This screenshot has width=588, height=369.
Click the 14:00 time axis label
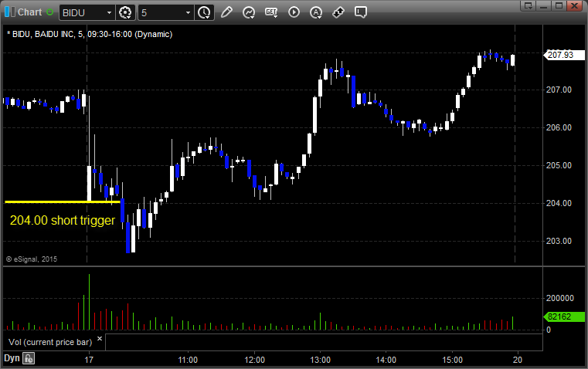(x=386, y=360)
